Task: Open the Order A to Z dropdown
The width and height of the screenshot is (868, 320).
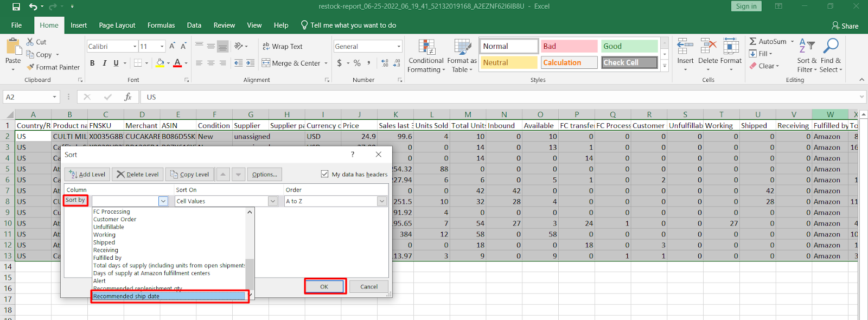Action: [x=381, y=201]
